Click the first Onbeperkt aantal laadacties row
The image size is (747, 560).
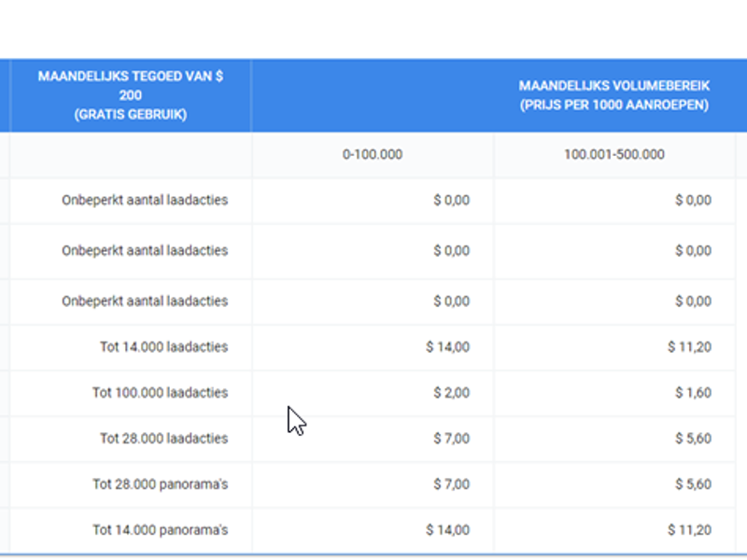point(145,200)
